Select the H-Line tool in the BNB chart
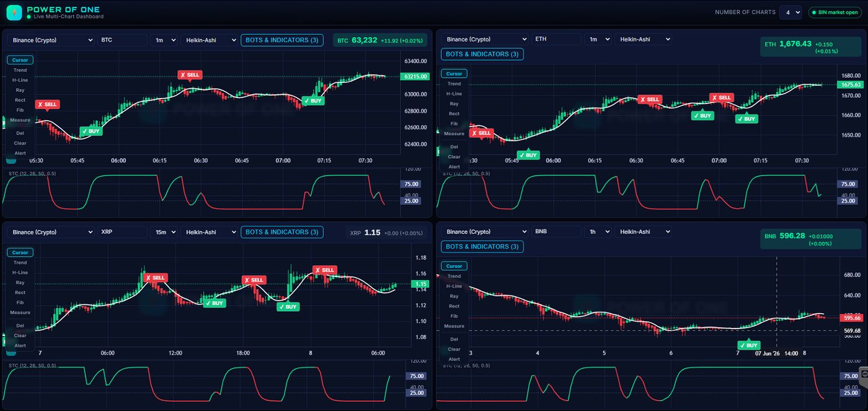The width and height of the screenshot is (868, 411). pyautogui.click(x=454, y=286)
